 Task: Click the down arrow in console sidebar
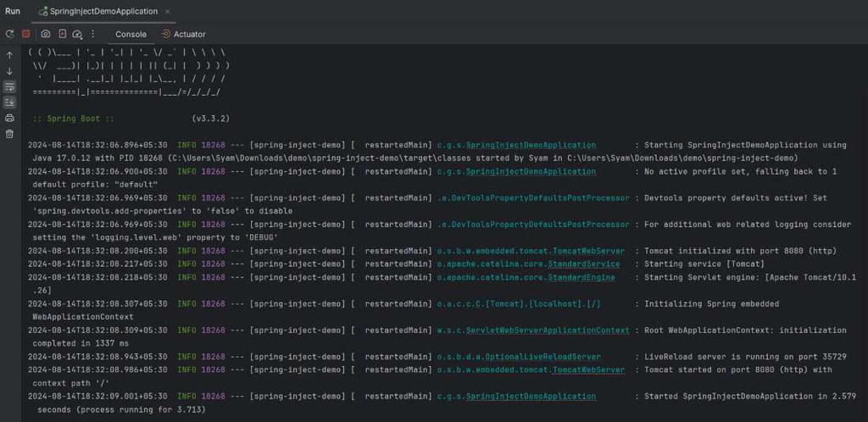pos(10,71)
